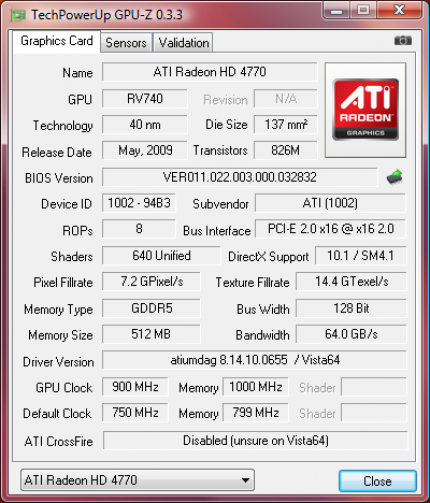Click the Close button
The width and height of the screenshot is (430, 503).
378,481
